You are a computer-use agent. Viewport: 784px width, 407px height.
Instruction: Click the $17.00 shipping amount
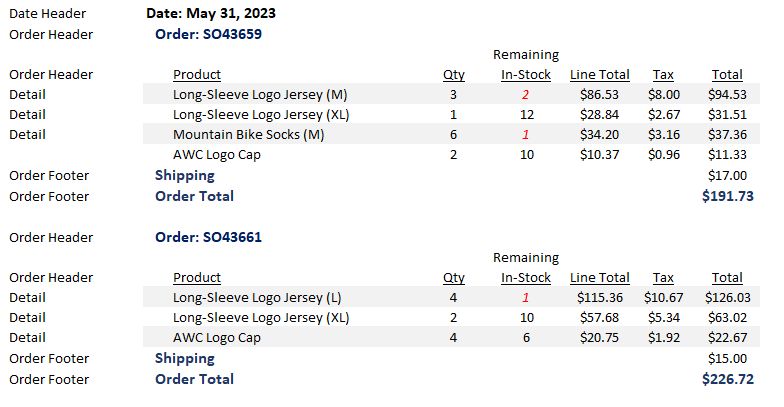coord(728,176)
